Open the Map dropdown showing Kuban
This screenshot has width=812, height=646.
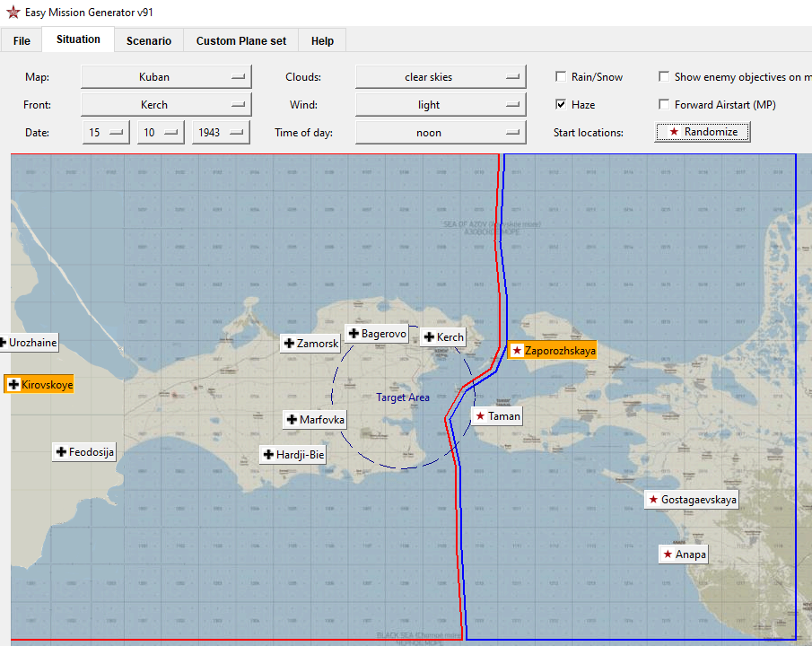tap(164, 77)
